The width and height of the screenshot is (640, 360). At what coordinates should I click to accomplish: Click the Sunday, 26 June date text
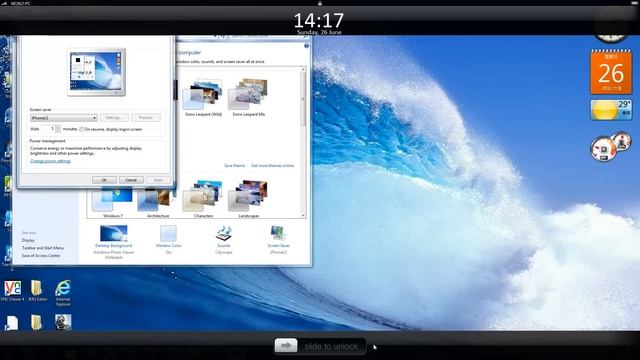(x=319, y=32)
